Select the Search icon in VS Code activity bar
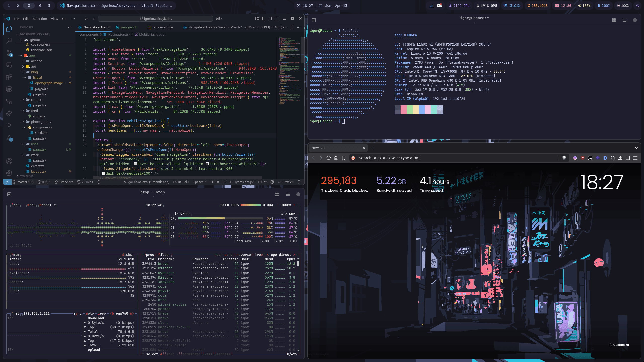This screenshot has height=362, width=644. 9,40
